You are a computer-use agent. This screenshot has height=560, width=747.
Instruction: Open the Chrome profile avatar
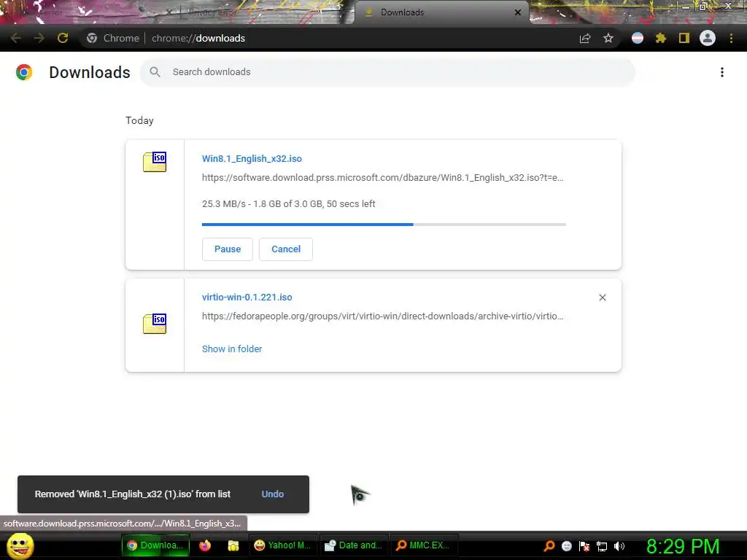click(x=708, y=38)
